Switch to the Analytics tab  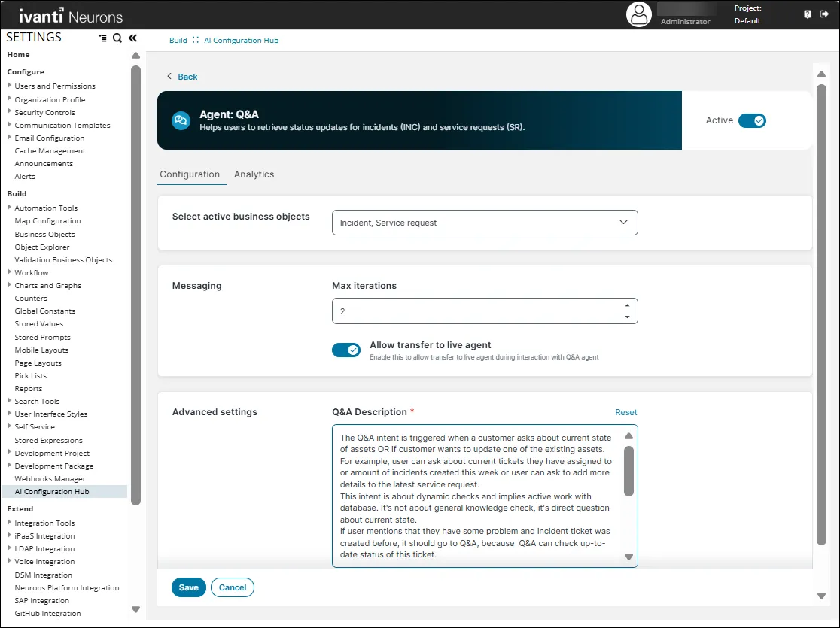coord(254,174)
